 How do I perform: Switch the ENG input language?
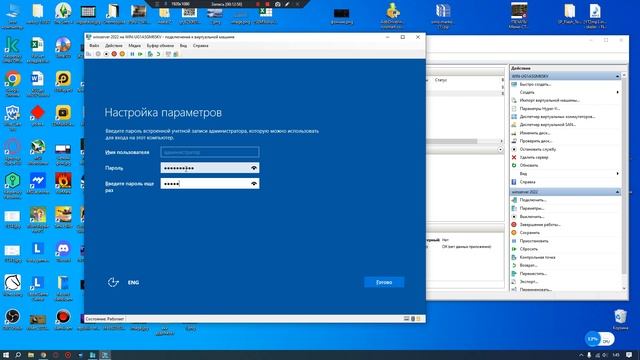133,282
